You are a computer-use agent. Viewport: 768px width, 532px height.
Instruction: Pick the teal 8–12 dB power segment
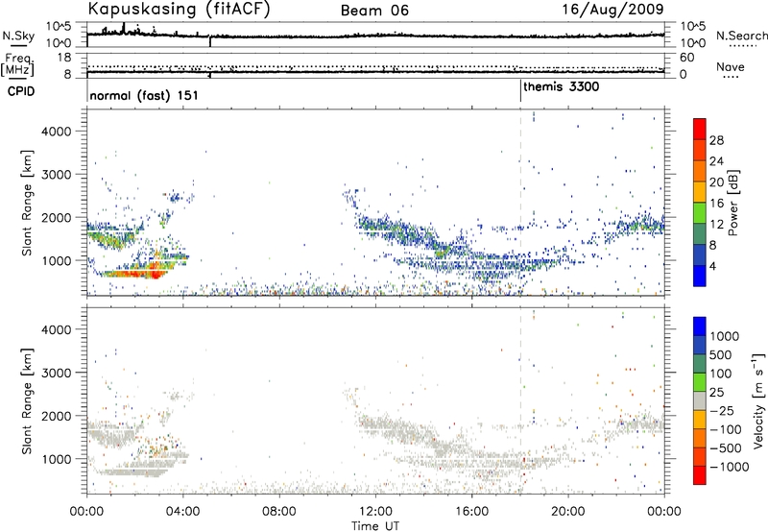(700, 233)
